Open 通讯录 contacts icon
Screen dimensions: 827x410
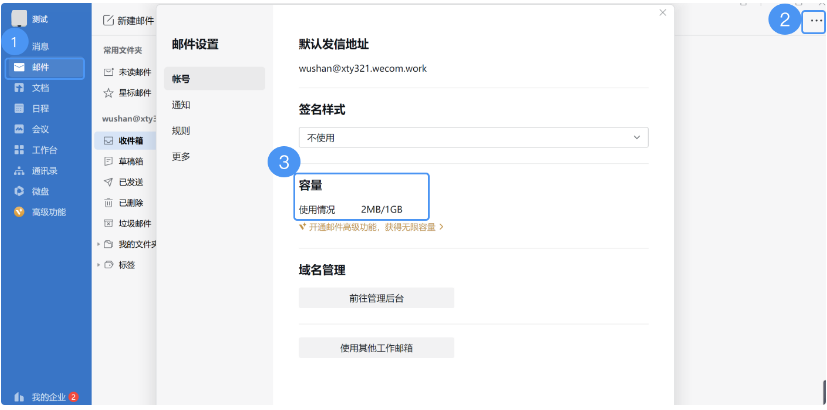point(19,170)
